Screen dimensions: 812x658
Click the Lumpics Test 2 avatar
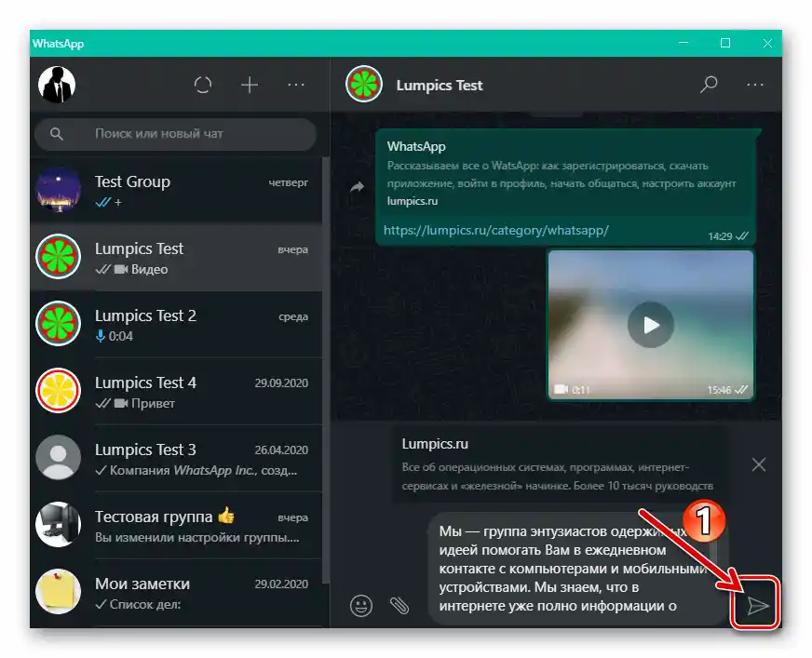[58, 324]
